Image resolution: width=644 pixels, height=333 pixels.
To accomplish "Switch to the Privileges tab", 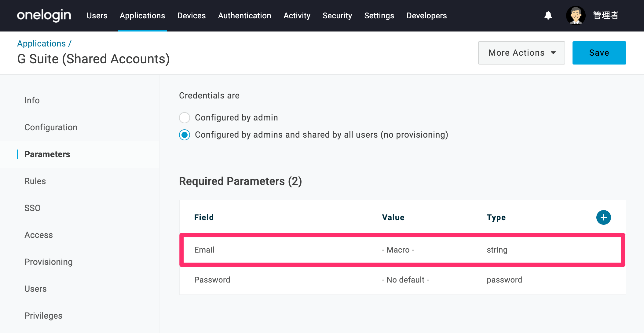I will (43, 316).
